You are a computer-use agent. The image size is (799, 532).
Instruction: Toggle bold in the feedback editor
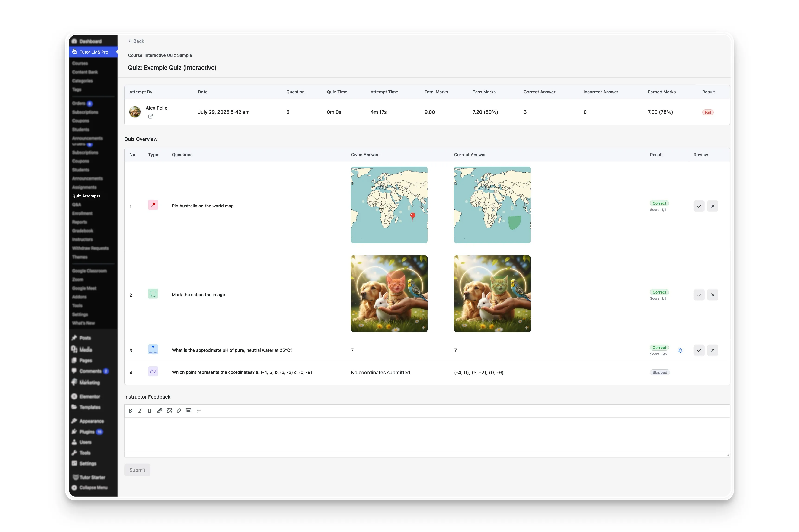click(x=130, y=411)
